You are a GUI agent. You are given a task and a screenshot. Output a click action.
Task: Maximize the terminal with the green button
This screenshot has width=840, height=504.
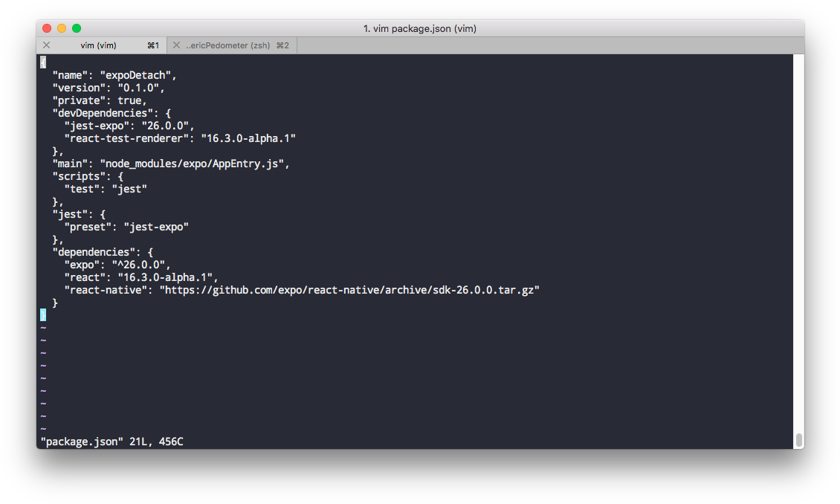[77, 28]
